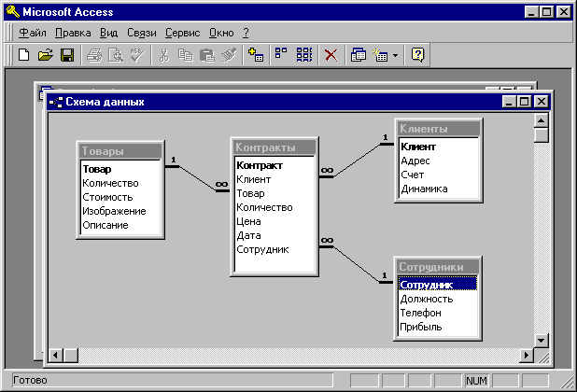This screenshot has width=577, height=392.
Task: Open the Сервис menu
Action: pos(182,33)
